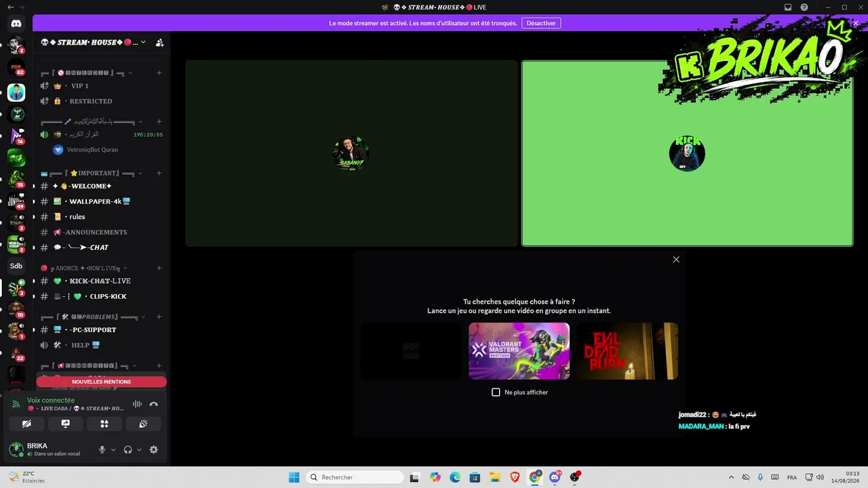Open File Explorer from the taskbar

coord(495,477)
